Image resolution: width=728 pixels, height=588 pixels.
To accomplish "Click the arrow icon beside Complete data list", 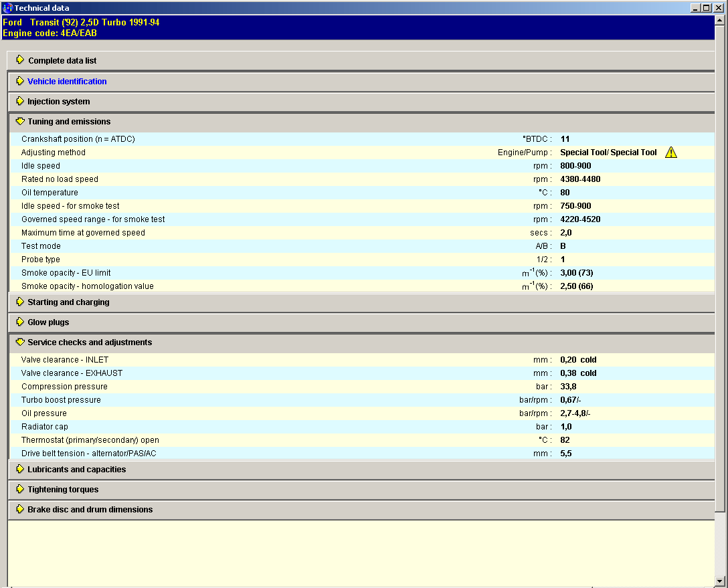I will (x=20, y=60).
